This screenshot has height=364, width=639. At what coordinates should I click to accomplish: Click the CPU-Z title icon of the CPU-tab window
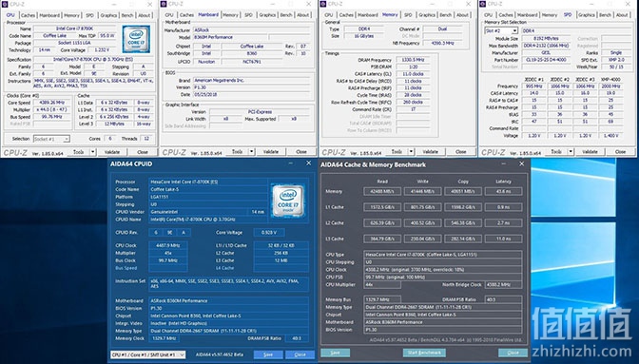click(5, 4)
